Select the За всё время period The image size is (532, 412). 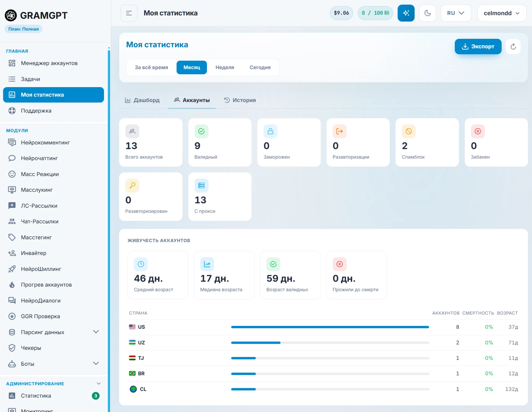click(151, 67)
